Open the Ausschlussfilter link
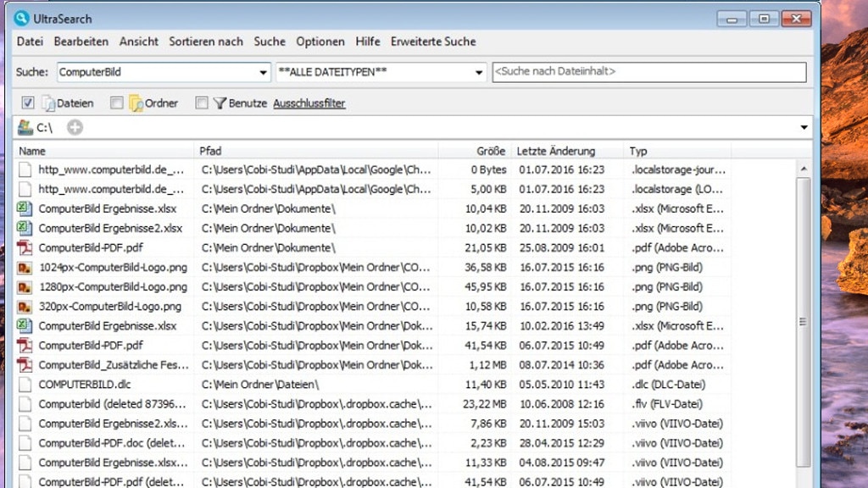This screenshot has width=868, height=488. [x=309, y=103]
